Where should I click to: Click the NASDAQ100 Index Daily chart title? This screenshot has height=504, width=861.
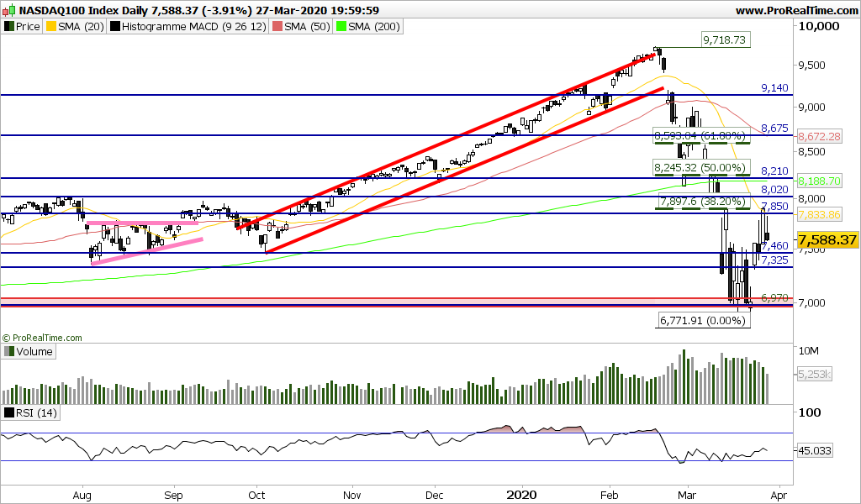[198, 10]
